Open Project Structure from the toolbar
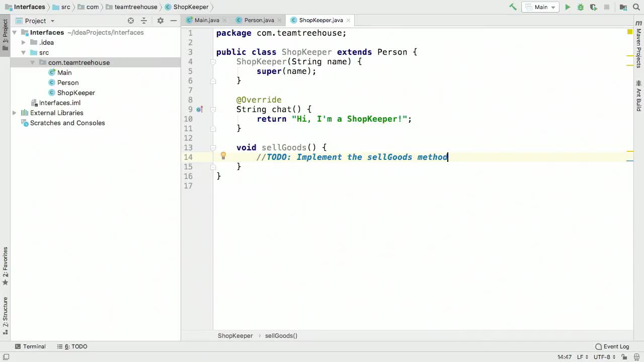Screen dimensions: 644x362 click(x=623, y=7)
